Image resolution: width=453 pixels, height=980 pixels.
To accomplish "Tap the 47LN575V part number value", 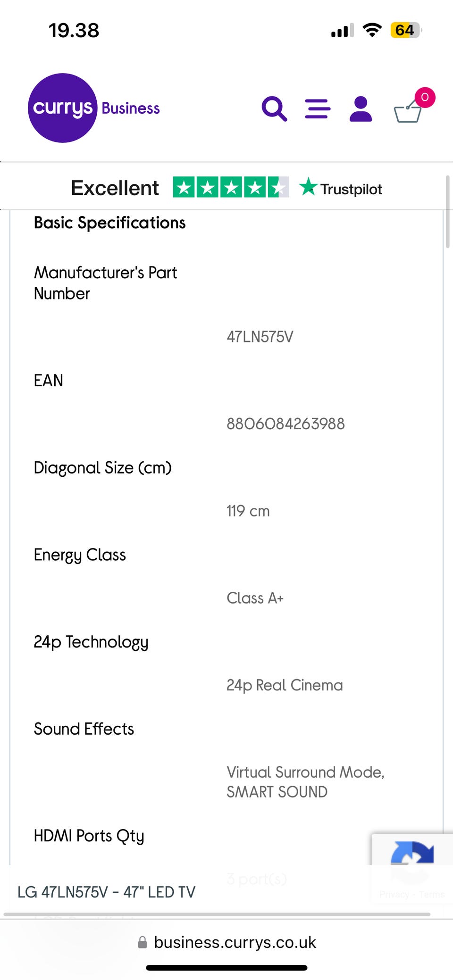I will [260, 337].
